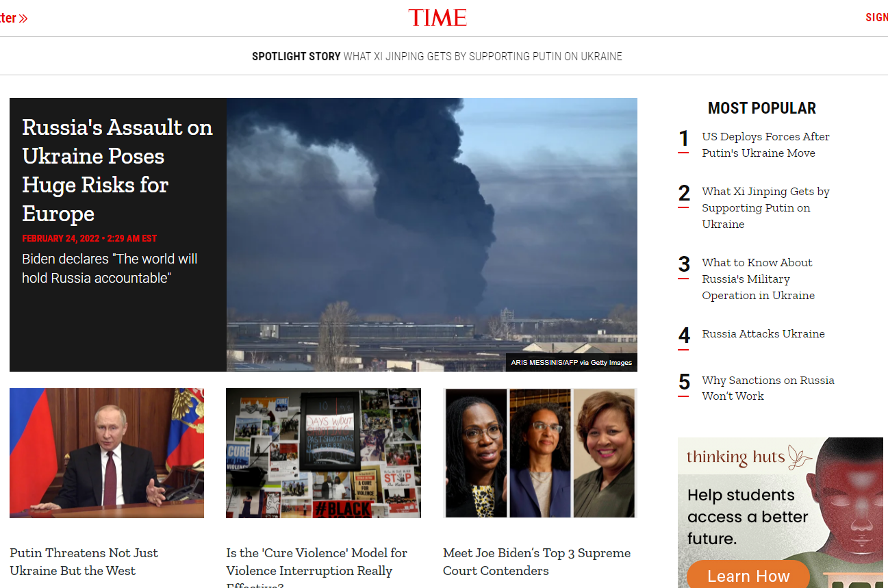Open the 'Cure Violence' Model article link

(317, 567)
